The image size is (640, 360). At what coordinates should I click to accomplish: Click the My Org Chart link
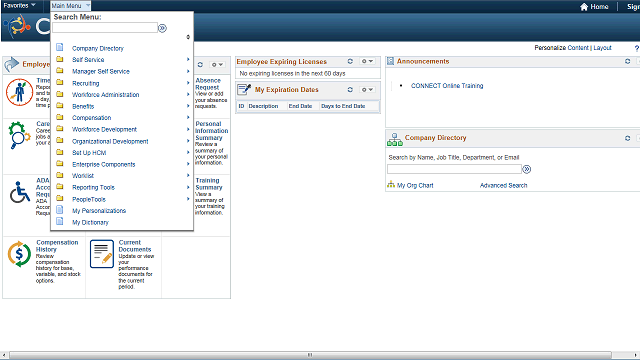(415, 185)
